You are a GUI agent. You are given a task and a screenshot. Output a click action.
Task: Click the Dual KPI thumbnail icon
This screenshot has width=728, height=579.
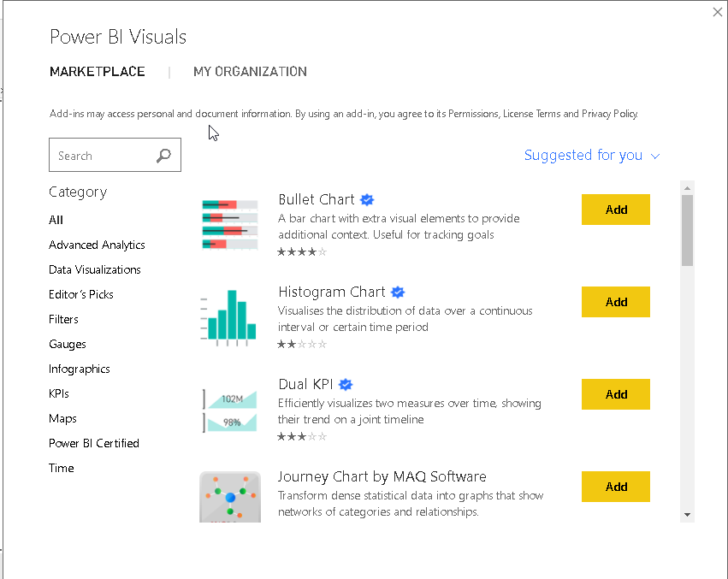click(229, 409)
